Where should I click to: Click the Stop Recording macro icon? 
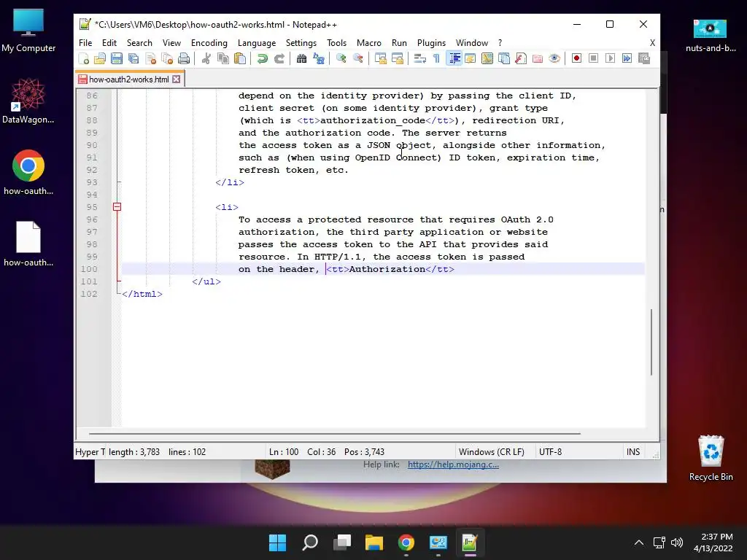tap(594, 58)
